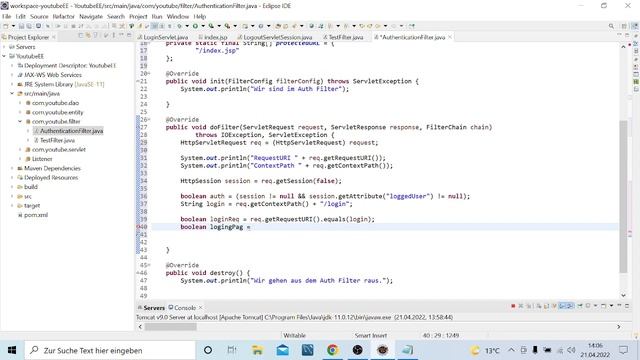
Task: Open the Run button dropdown arrow
Action: coord(203,26)
